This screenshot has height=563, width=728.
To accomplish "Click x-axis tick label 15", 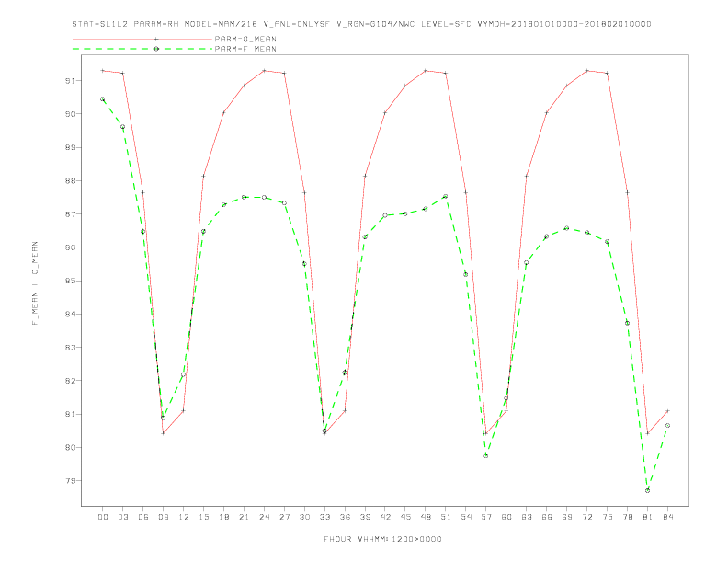I will pyautogui.click(x=203, y=517).
